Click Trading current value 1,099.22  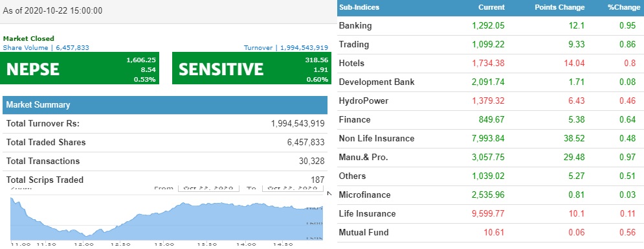(x=488, y=45)
